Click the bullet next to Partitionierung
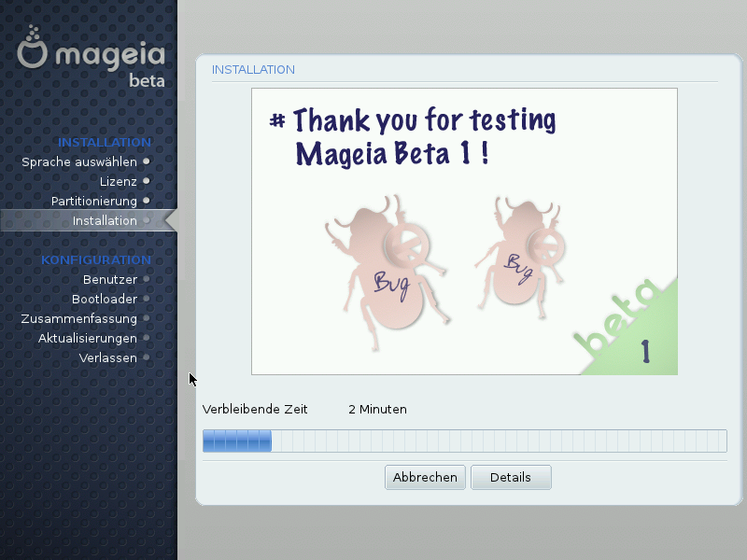Screen dimensions: 747x560 [x=147, y=201]
